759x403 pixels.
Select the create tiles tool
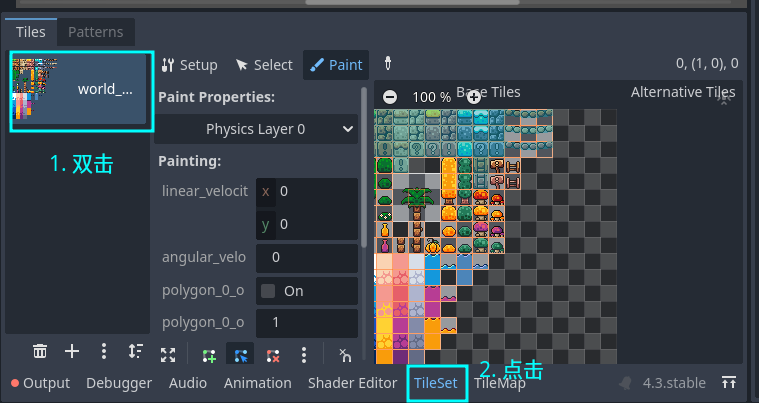[209, 356]
